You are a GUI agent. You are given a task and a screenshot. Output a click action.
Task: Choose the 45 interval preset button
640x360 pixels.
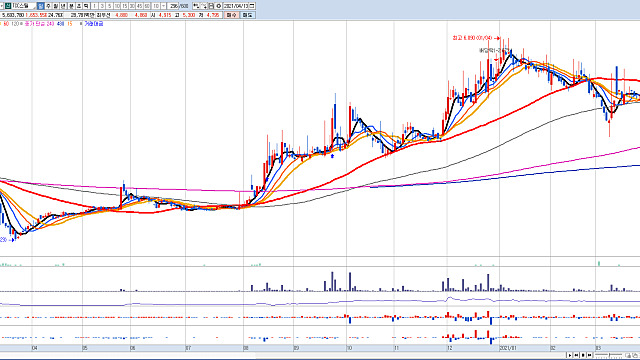(140, 6)
